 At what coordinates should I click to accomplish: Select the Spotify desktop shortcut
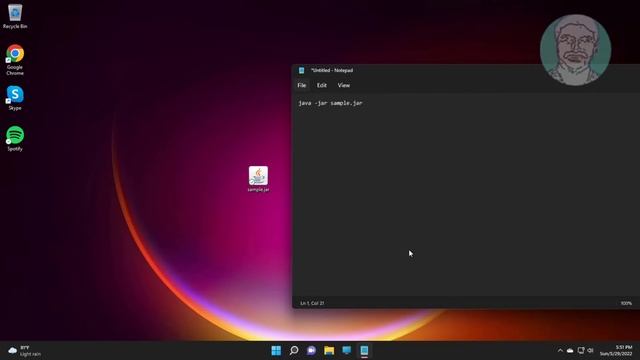point(15,139)
